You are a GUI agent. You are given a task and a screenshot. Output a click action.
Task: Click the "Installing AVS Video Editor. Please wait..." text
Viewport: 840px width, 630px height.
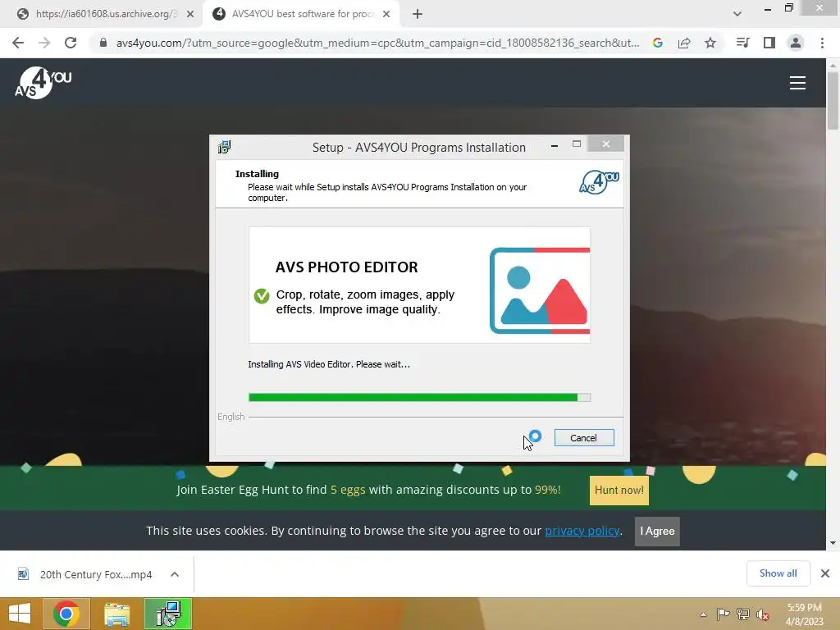coord(329,364)
